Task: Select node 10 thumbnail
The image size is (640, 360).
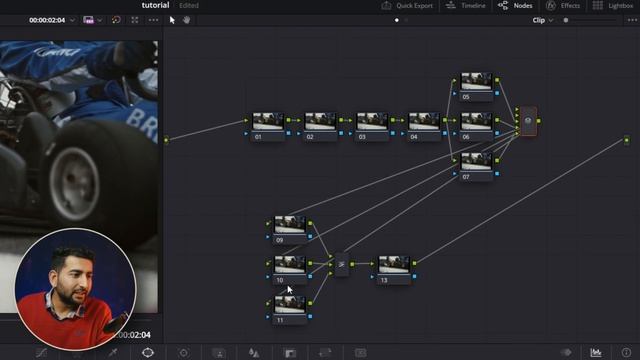Action: tap(290, 265)
